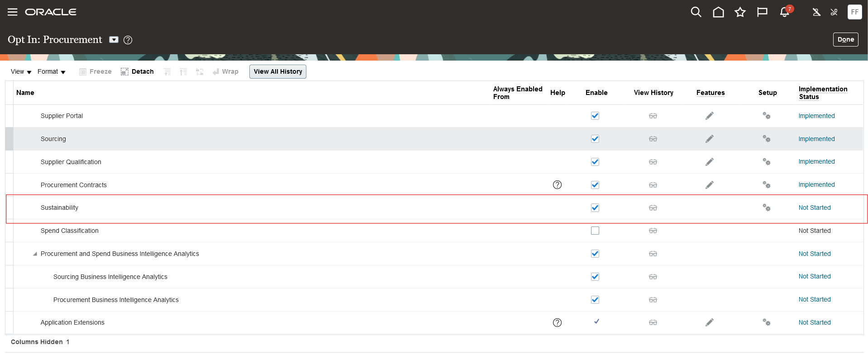The height and width of the screenshot is (354, 868).
Task: Open help for Procurement Contracts
Action: click(558, 184)
